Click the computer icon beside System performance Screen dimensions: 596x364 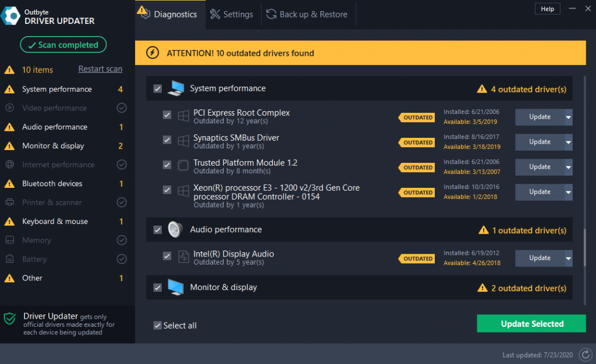175,89
